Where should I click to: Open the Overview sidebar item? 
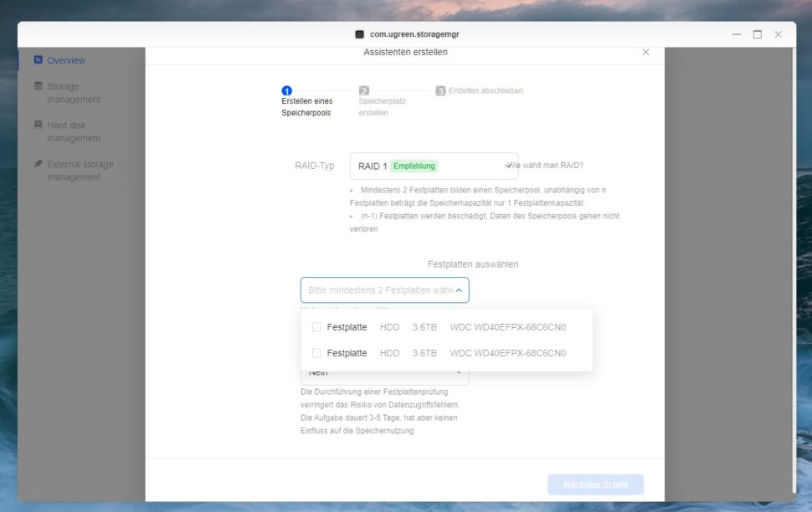(x=66, y=60)
